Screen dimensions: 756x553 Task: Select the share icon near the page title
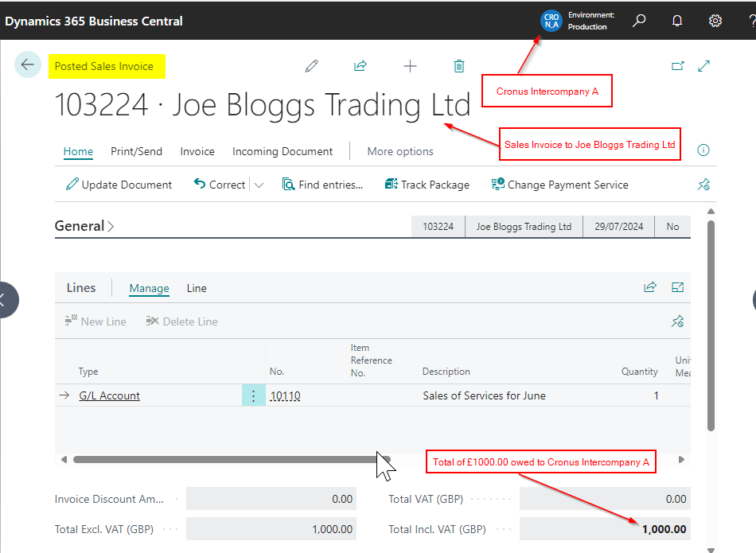tap(360, 66)
